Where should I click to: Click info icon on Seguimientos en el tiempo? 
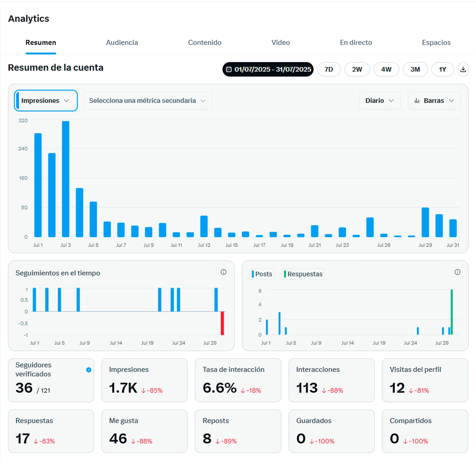(223, 272)
